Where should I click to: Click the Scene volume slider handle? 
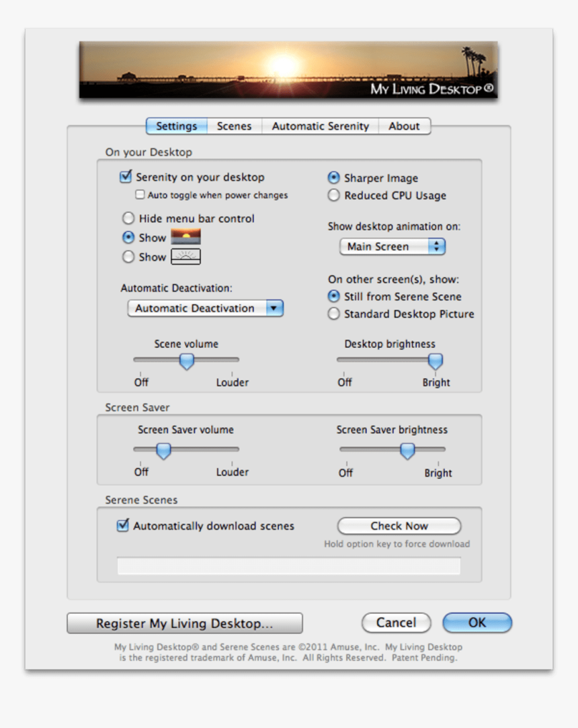(x=186, y=361)
